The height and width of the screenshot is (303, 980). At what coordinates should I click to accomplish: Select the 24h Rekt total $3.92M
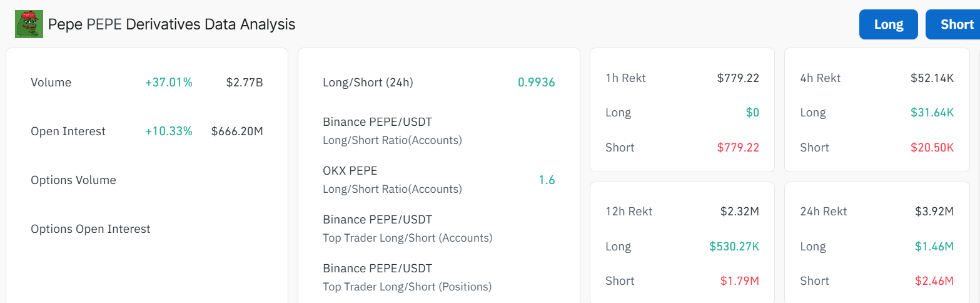click(934, 212)
